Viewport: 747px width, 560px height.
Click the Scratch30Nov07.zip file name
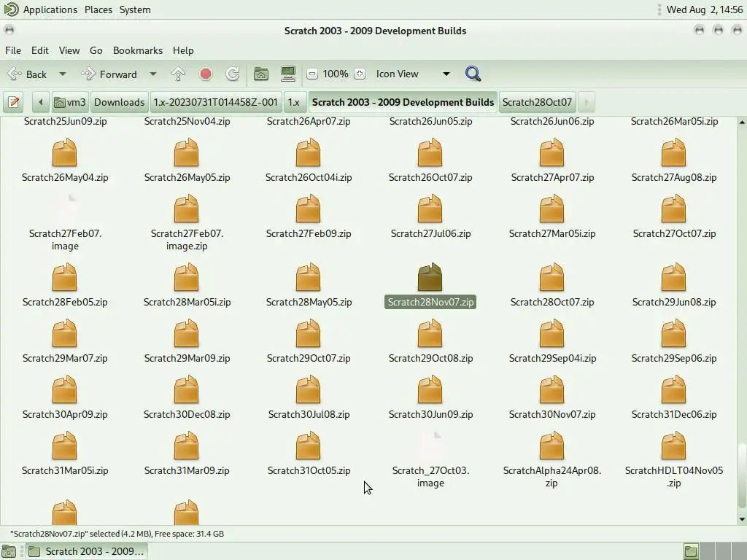pyautogui.click(x=552, y=414)
